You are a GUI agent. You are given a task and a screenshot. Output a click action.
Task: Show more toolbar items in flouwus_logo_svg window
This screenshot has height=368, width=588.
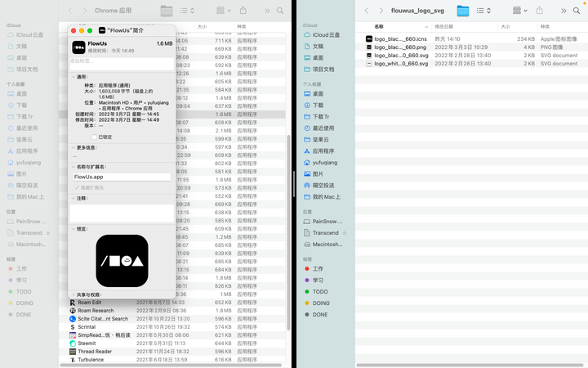(x=563, y=11)
